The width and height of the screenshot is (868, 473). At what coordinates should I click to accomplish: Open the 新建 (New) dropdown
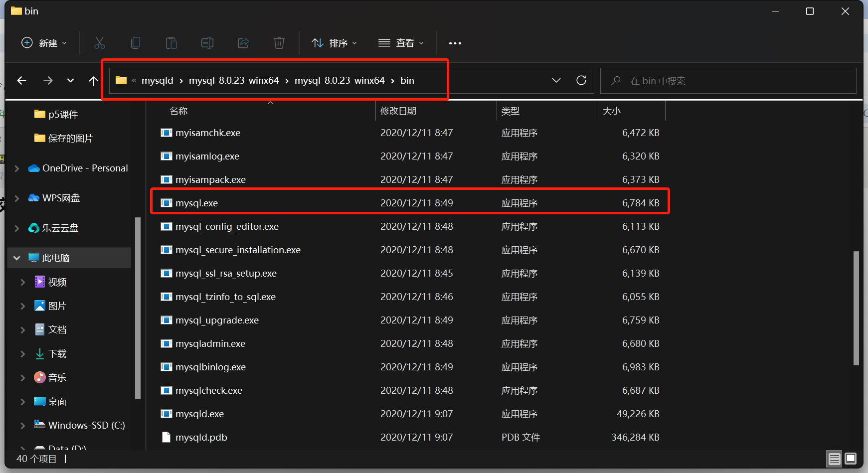(x=44, y=43)
